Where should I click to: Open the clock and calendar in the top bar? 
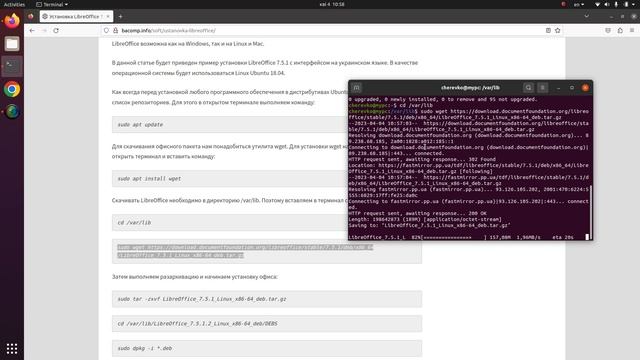(x=332, y=4)
